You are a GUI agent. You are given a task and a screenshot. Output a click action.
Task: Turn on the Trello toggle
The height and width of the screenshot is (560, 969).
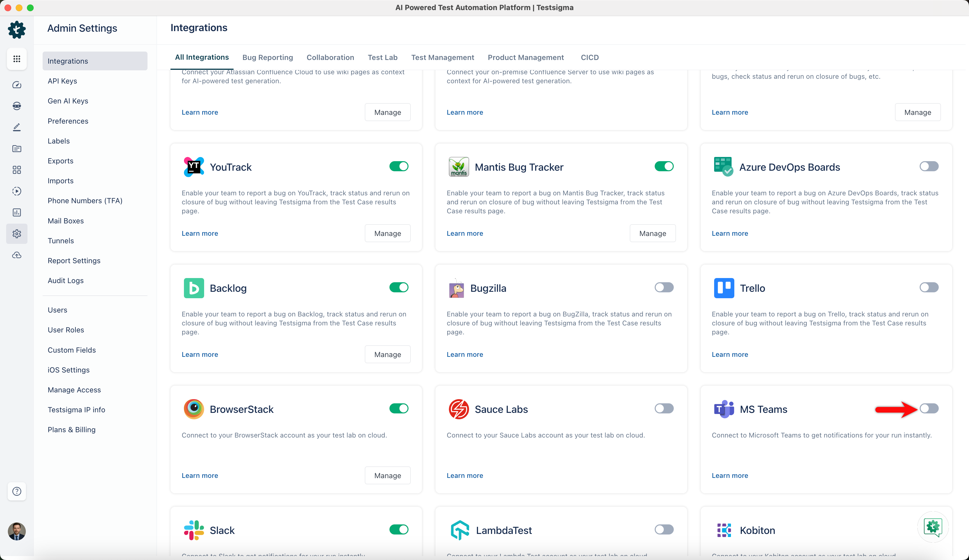(929, 287)
